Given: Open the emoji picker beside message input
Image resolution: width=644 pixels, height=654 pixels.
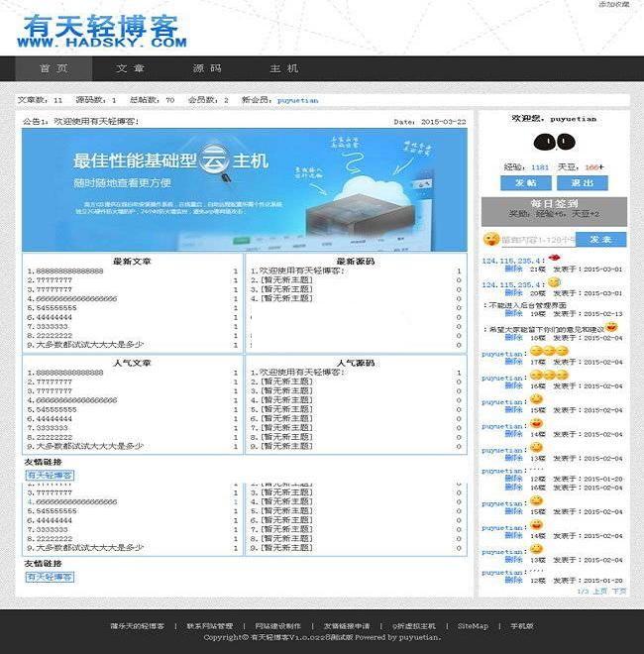Looking at the screenshot, I should point(490,239).
